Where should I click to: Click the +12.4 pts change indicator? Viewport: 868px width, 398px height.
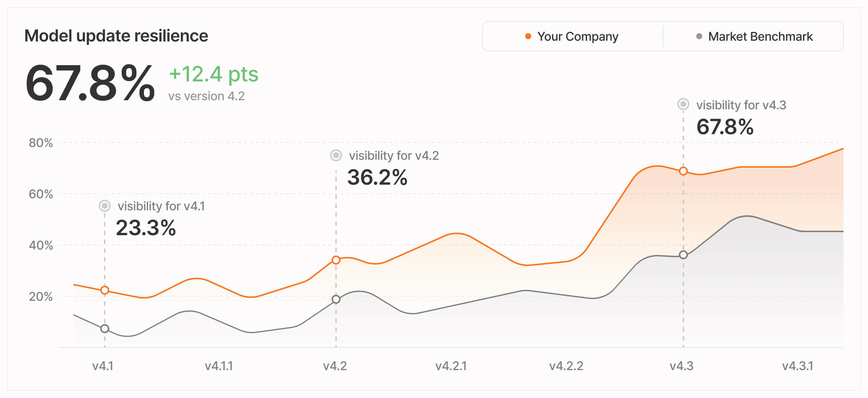[214, 74]
